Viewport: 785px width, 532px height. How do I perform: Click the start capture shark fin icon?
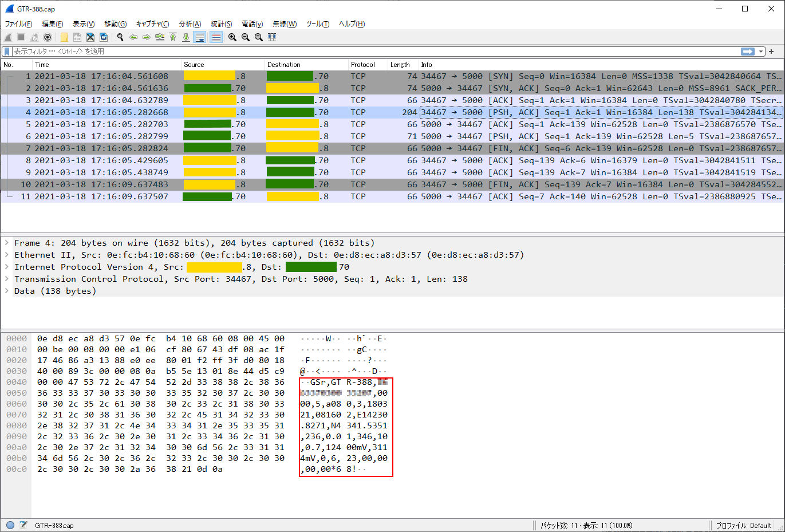click(x=8, y=37)
